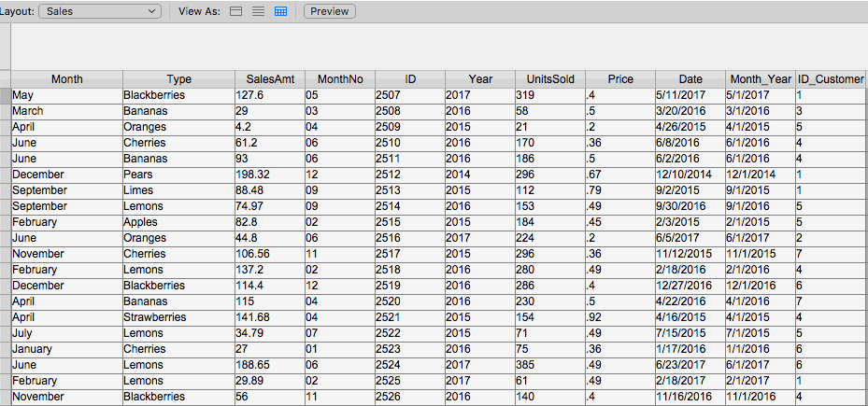868x406 pixels.
Task: Click the Date cell 5/11/2017
Action: 690,96
